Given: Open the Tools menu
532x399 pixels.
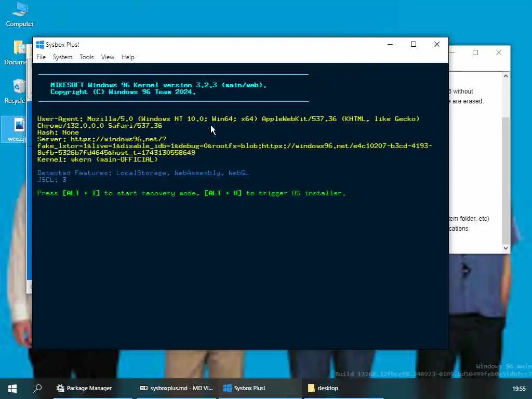Looking at the screenshot, I should (87, 57).
